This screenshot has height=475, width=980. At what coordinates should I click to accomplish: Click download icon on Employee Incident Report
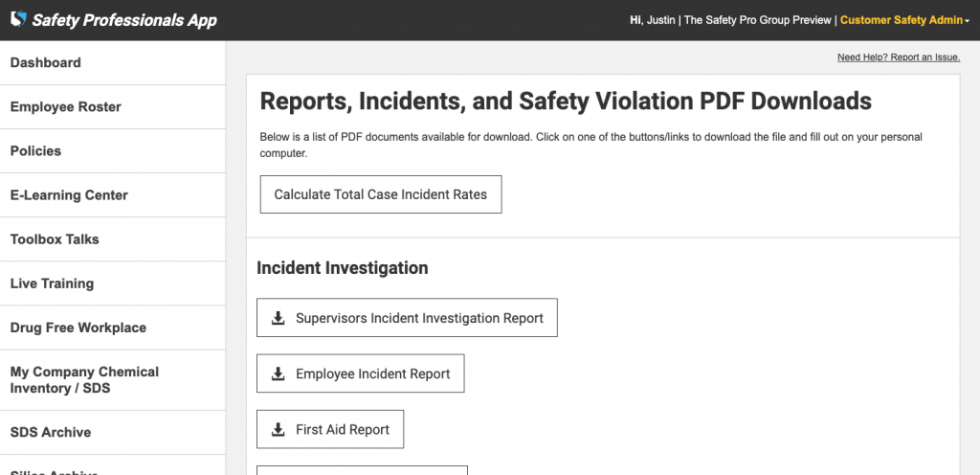coord(278,373)
